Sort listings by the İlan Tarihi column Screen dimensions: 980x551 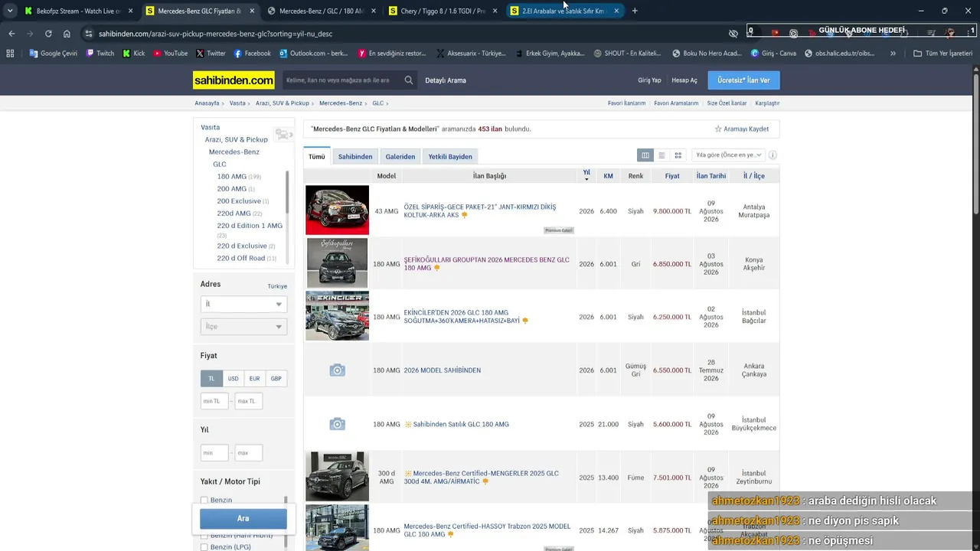coord(711,176)
